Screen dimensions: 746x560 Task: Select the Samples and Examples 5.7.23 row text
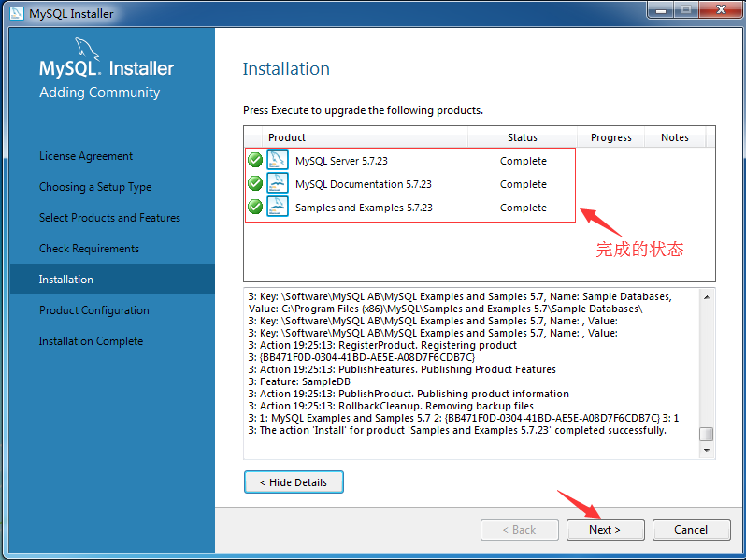364,208
